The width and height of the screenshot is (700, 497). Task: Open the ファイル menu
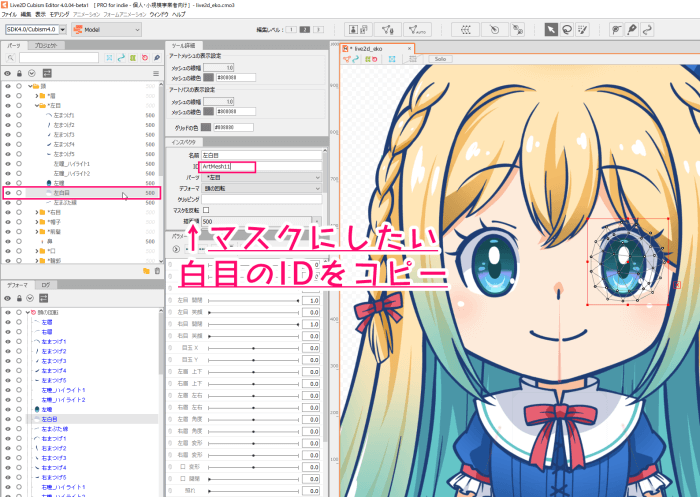coord(9,14)
